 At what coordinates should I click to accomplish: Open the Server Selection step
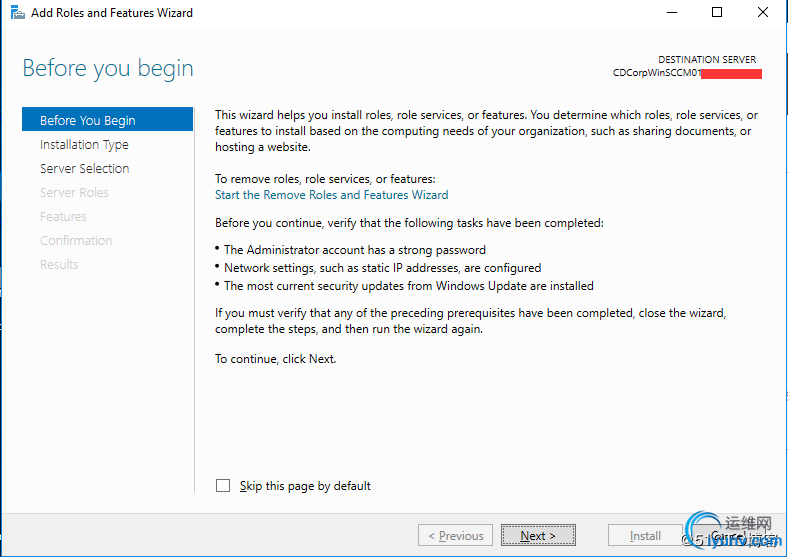tap(84, 168)
